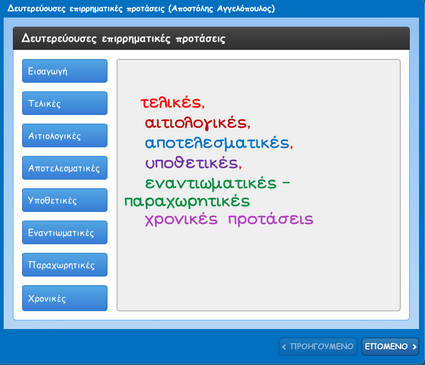The width and height of the screenshot is (425, 365).
Task: Click the green word παραχωρητικές
Action: [187, 202]
